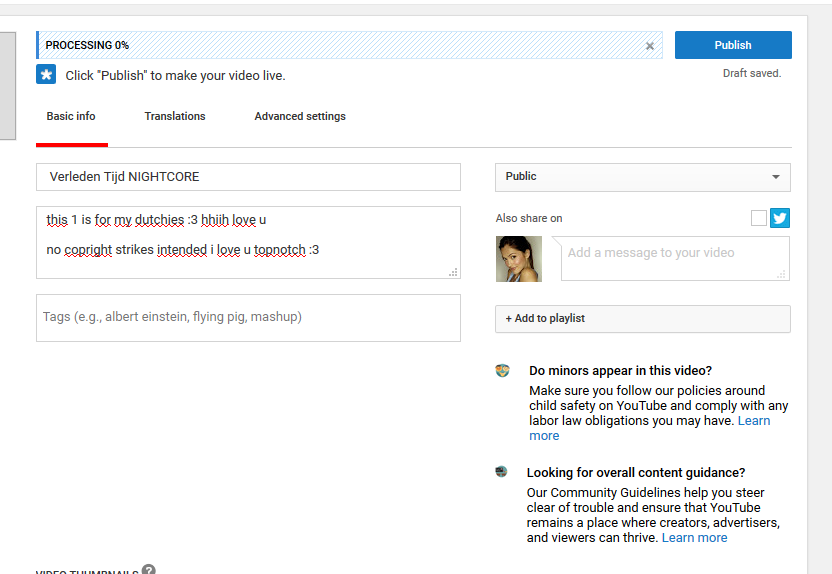The width and height of the screenshot is (832, 574).
Task: Expand the Add to playlist menu
Action: 642,319
